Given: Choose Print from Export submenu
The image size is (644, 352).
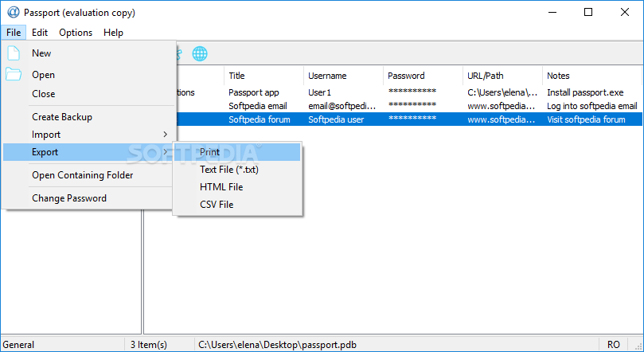Looking at the screenshot, I should click(x=237, y=152).
